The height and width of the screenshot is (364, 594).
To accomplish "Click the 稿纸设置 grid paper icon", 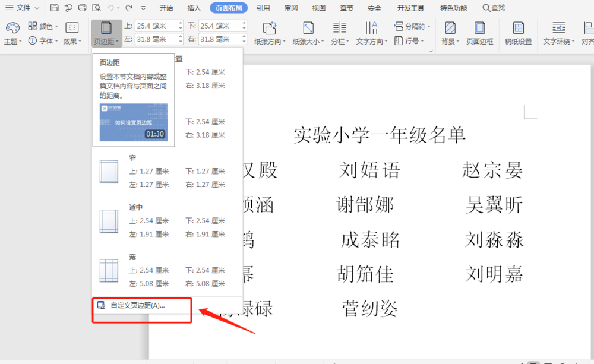I will click(518, 29).
